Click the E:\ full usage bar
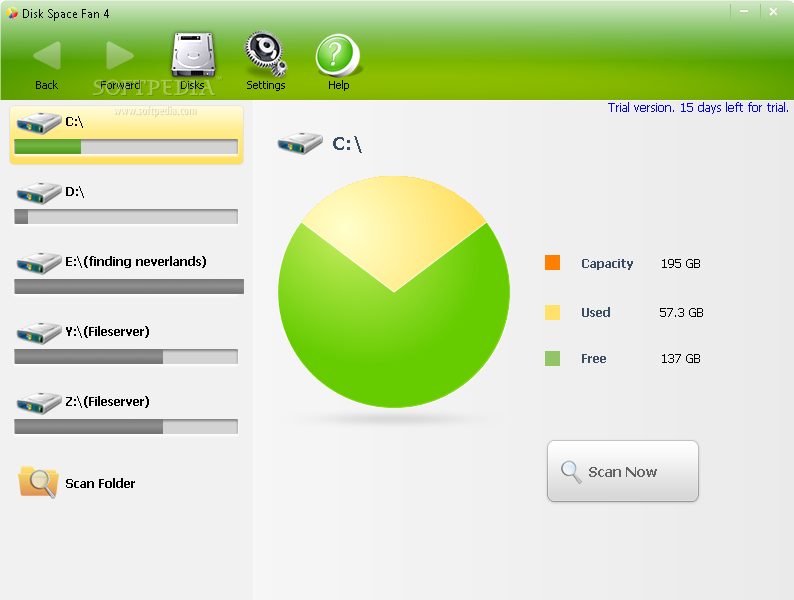794x600 pixels. 129,287
